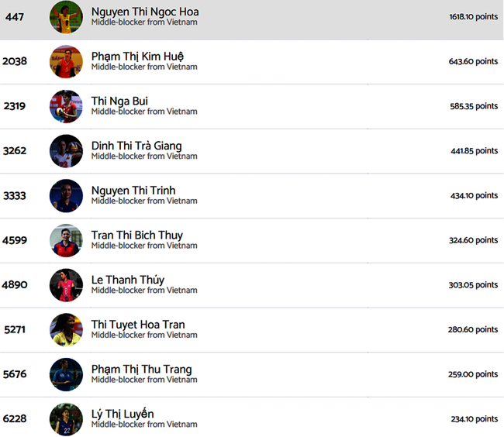The width and height of the screenshot is (504, 437).
Task: Click Nguyen Thi Ngoc Hoa's profile photo
Action: coord(66,17)
